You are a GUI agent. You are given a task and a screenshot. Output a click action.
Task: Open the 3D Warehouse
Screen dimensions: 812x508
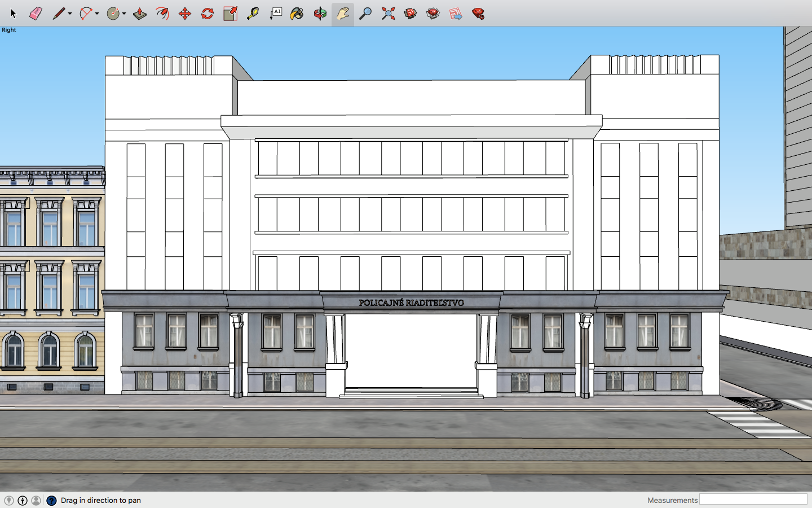click(x=411, y=14)
